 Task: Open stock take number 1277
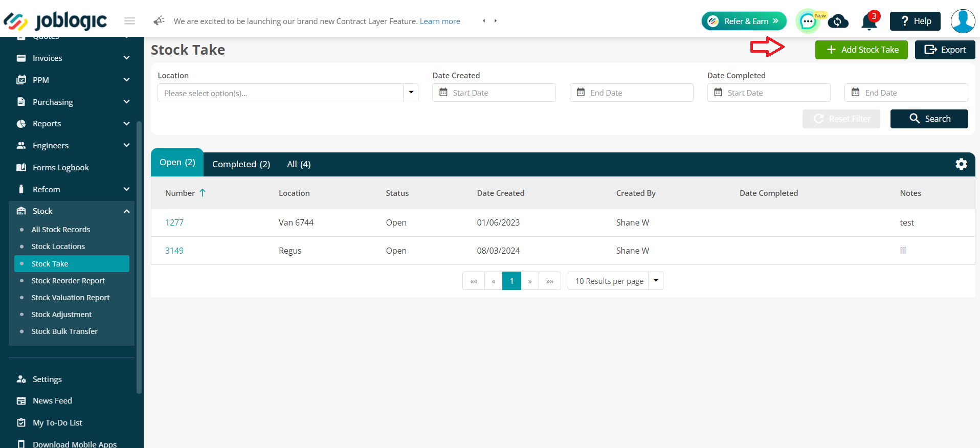174,222
